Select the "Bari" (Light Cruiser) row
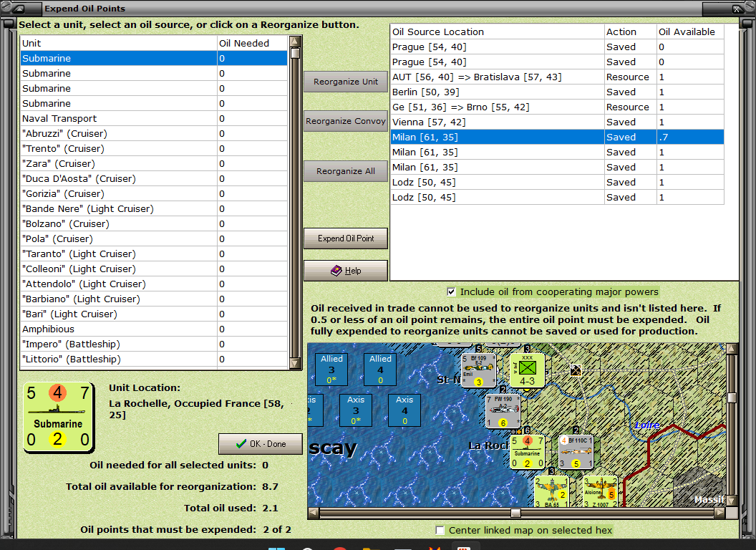 (154, 314)
